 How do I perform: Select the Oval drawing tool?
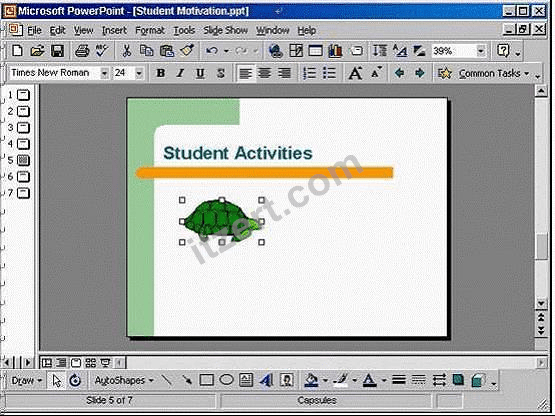[227, 380]
